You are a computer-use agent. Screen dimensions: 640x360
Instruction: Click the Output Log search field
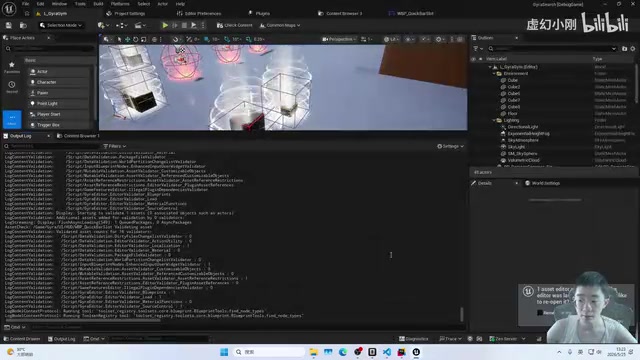[51, 146]
